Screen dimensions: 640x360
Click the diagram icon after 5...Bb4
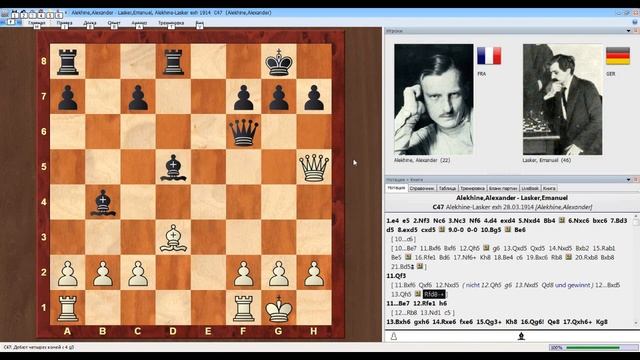562,220
